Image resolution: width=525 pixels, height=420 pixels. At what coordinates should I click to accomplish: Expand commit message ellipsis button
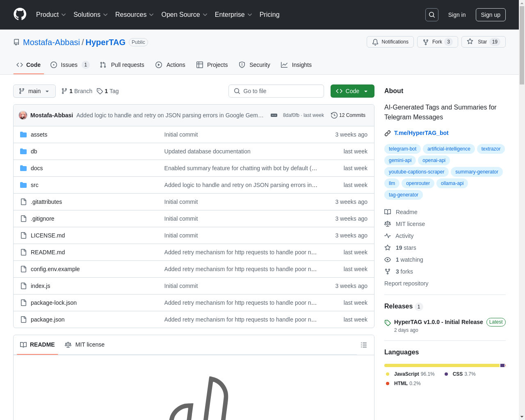point(274,115)
